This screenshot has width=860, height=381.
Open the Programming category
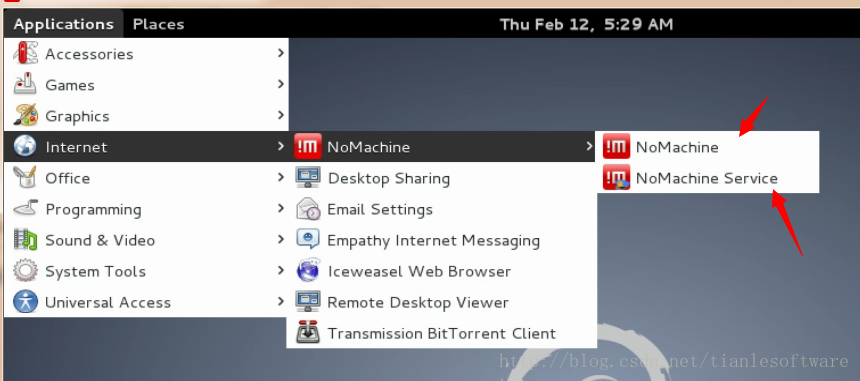[x=146, y=209]
